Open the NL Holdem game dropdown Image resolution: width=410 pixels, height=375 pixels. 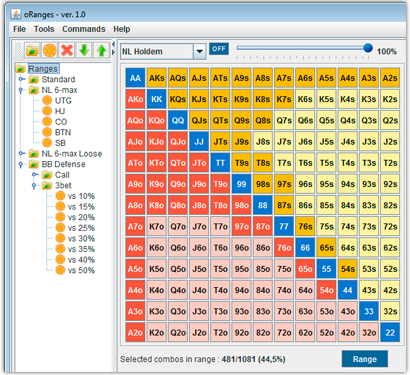[x=199, y=51]
